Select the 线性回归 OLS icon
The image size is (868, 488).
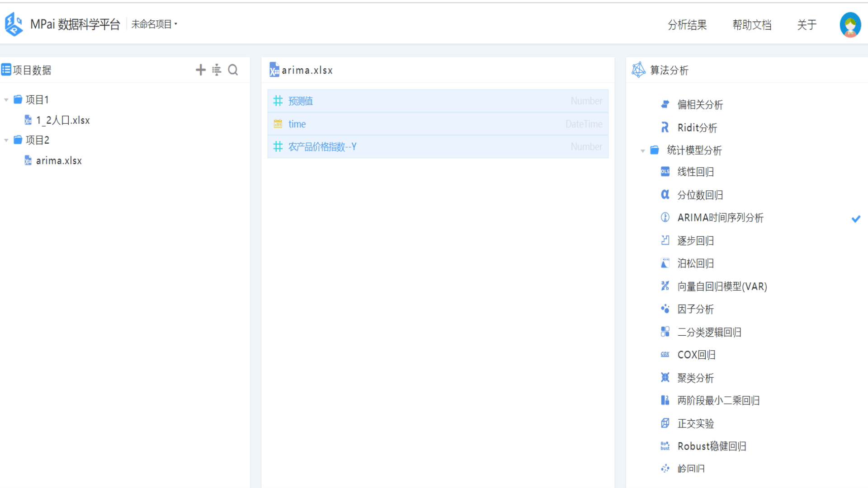click(x=665, y=172)
